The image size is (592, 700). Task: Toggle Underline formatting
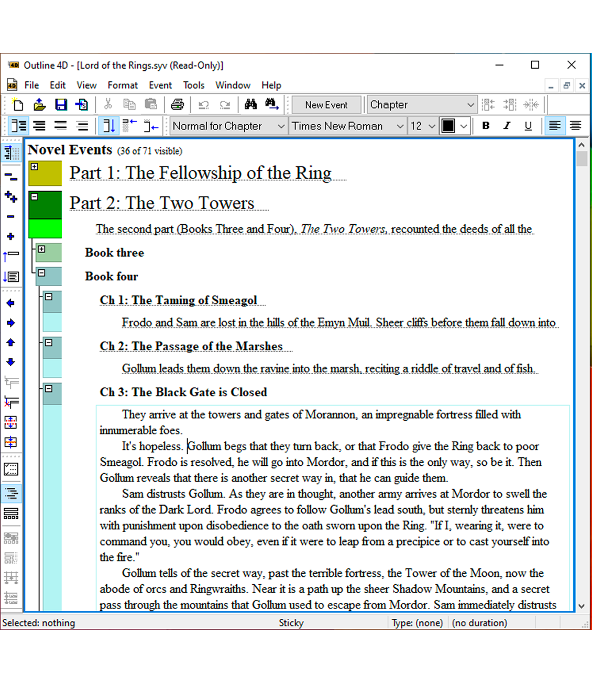[528, 126]
